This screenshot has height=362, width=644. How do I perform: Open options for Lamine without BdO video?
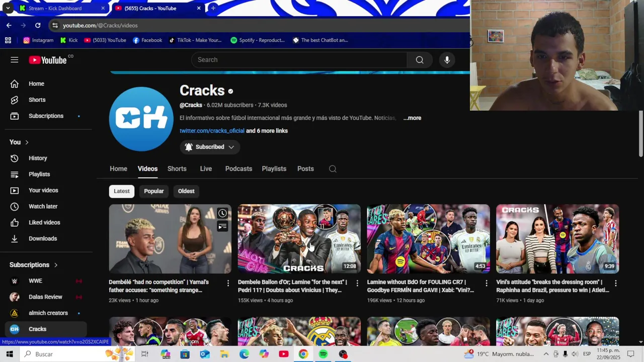point(486,284)
